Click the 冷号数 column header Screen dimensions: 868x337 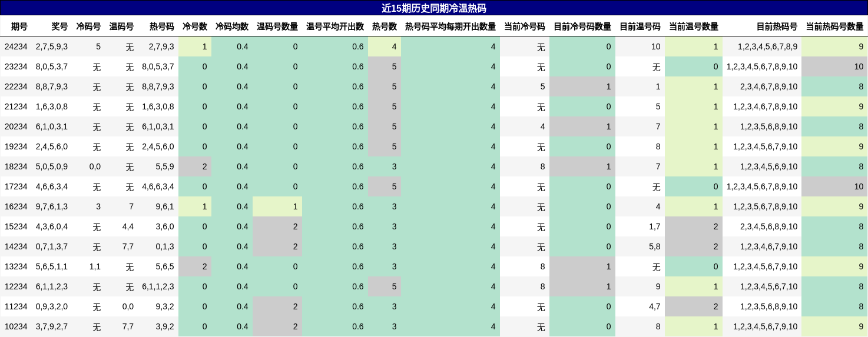(194, 26)
